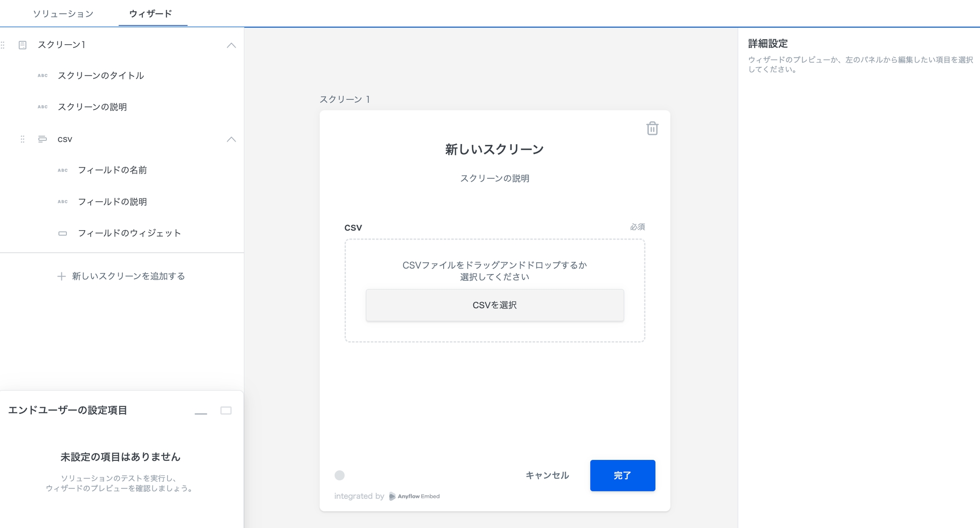This screenshot has width=980, height=528.
Task: Click the キャンセル button
Action: 547,475
